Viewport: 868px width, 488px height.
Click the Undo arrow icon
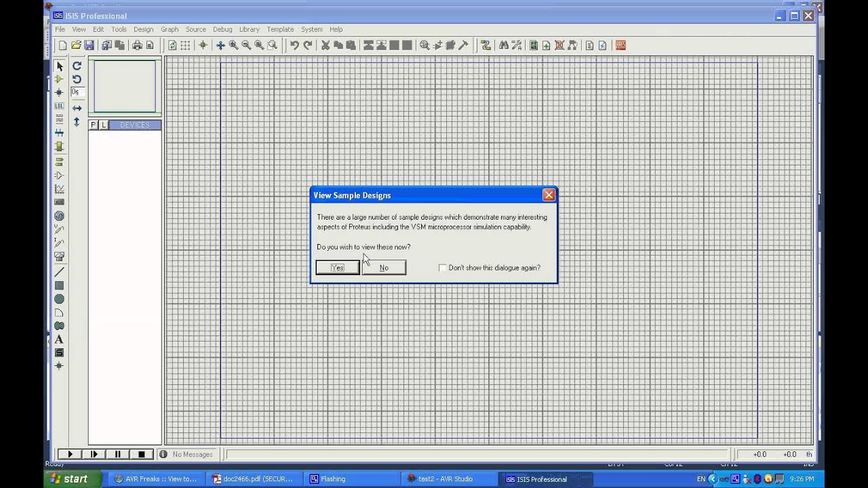(x=294, y=45)
